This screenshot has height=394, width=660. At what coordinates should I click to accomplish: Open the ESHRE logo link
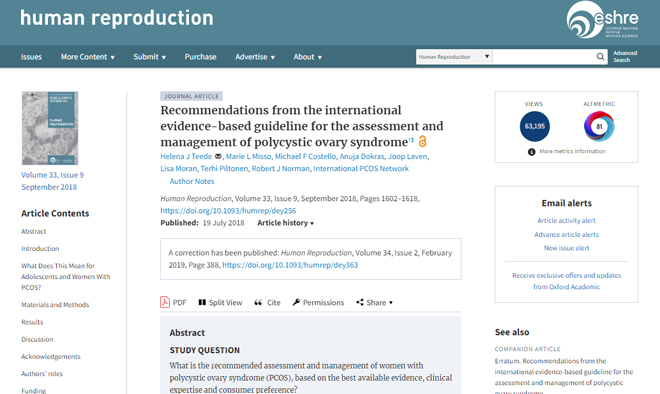(602, 20)
